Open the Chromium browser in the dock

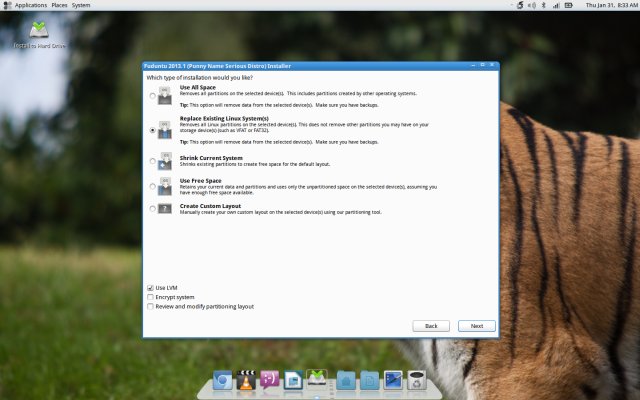pos(224,380)
